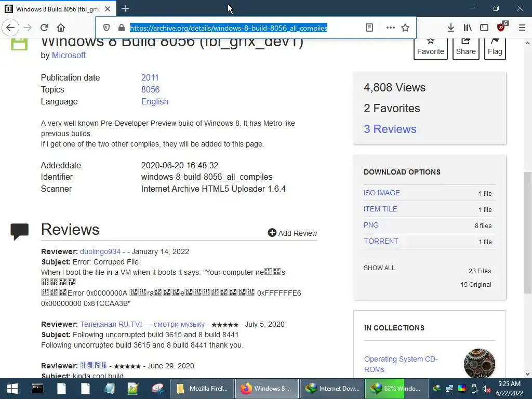Open Operating System CD-ROMs collection
532x399 pixels.
(401, 364)
